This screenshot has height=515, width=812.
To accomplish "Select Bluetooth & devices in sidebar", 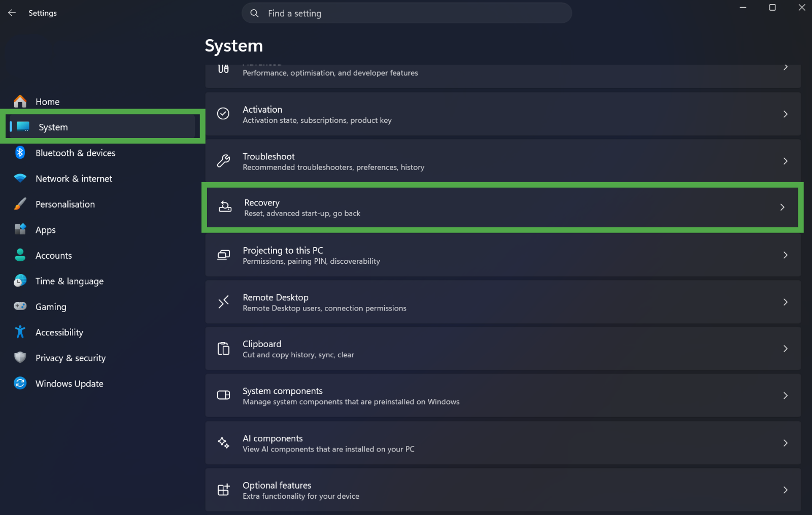I will [x=101, y=153].
